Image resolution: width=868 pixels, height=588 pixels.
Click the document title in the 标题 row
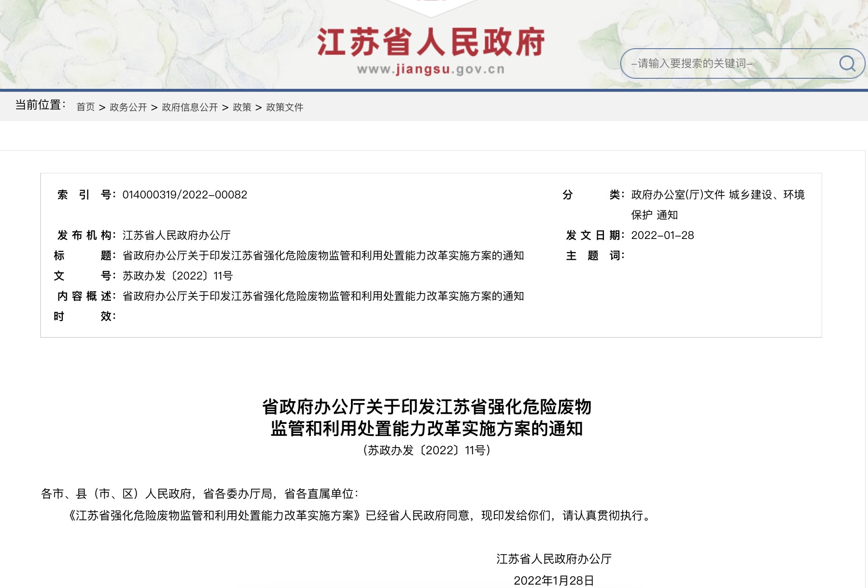click(323, 255)
